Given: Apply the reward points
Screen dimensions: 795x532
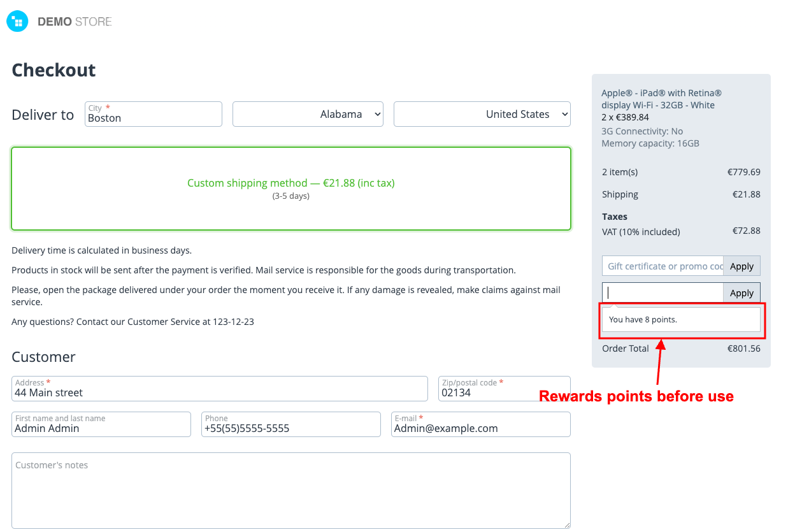Looking at the screenshot, I should pyautogui.click(x=741, y=293).
